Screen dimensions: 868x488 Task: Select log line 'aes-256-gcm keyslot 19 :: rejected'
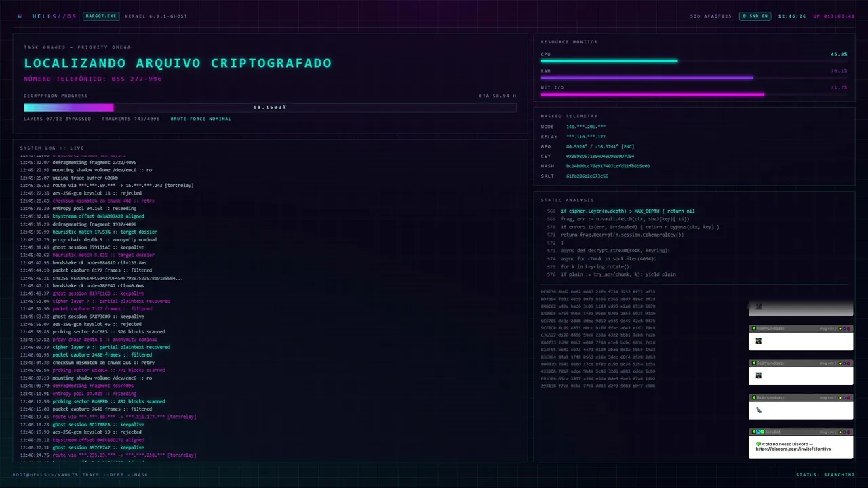coord(81,432)
